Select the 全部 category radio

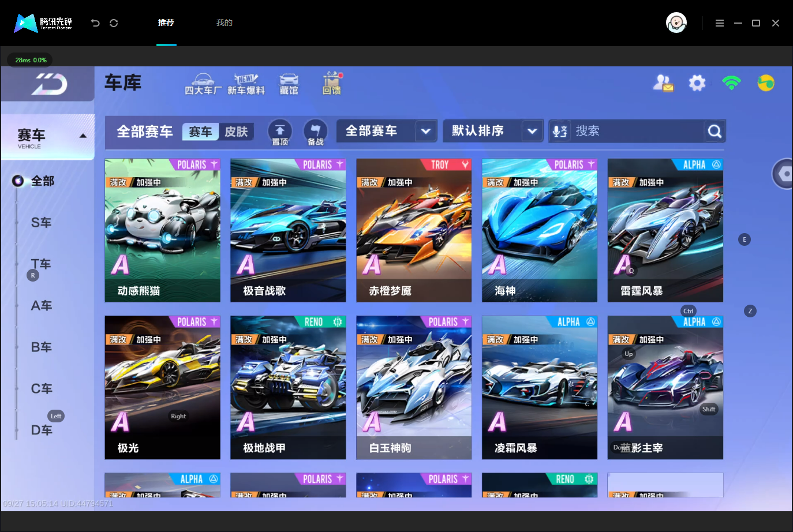pos(18,181)
